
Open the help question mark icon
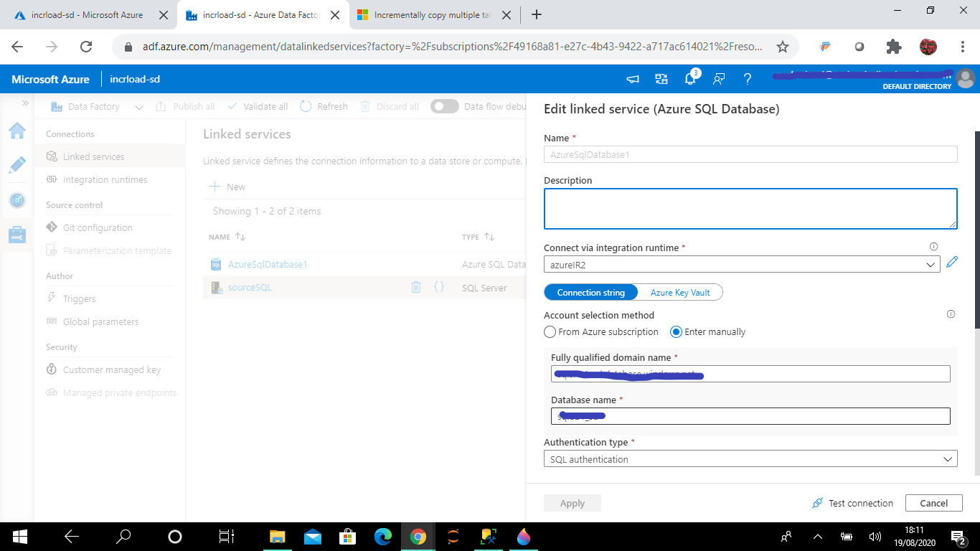pyautogui.click(x=748, y=79)
